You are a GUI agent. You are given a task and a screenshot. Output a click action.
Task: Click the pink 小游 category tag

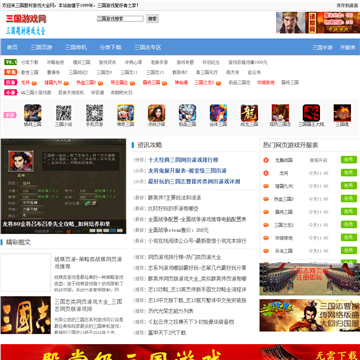tap(11, 92)
